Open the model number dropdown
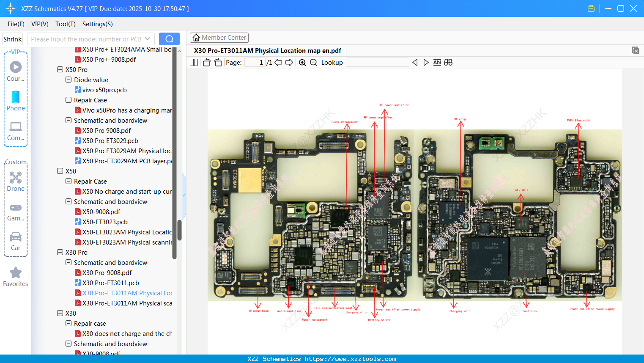This screenshot has height=363, width=644. [148, 39]
